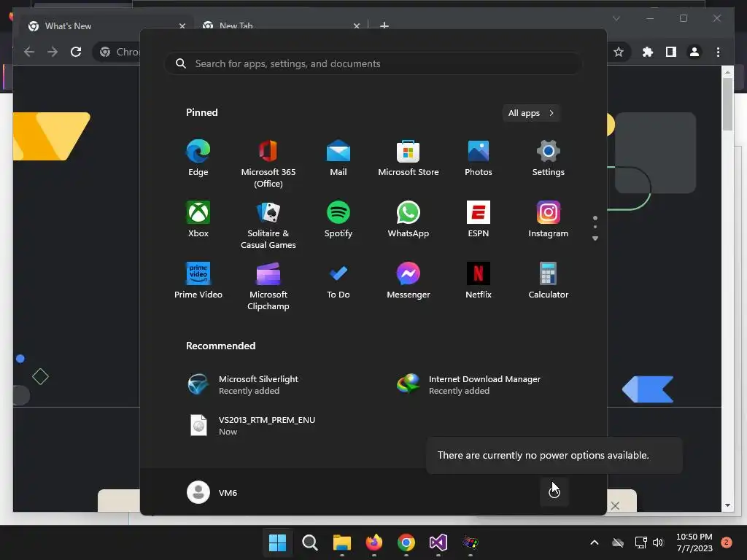Dismiss the Chrome page bottom banner X

(x=615, y=506)
